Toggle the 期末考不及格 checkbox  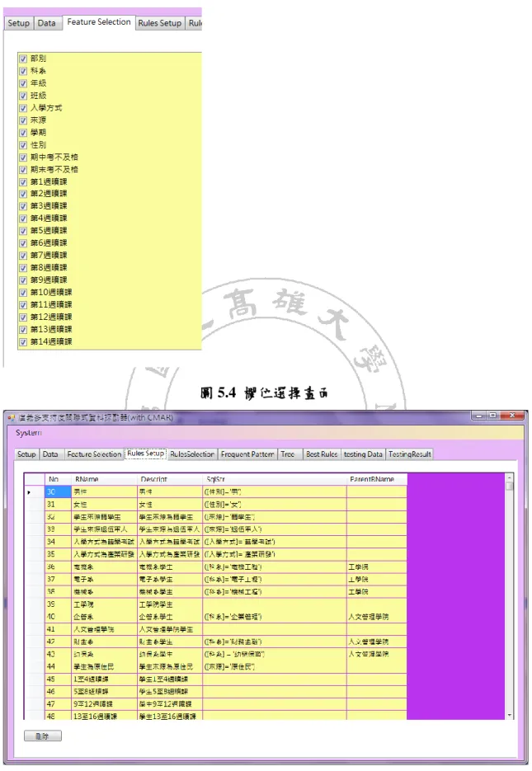pyautogui.click(x=22, y=170)
